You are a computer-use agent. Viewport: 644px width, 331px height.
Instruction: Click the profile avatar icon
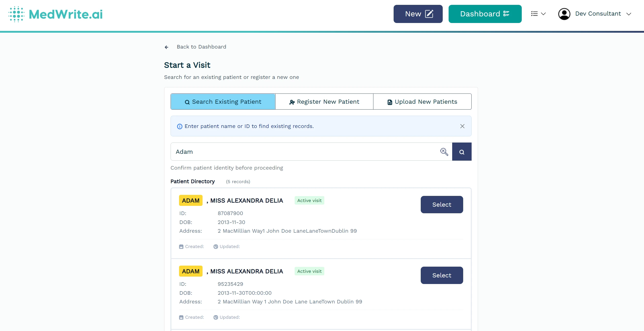564,14
